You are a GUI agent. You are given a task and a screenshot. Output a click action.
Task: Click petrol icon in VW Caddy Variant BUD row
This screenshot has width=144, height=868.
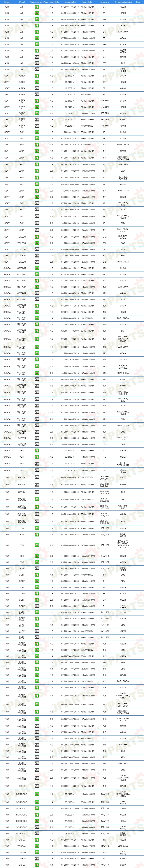[37, 500]
